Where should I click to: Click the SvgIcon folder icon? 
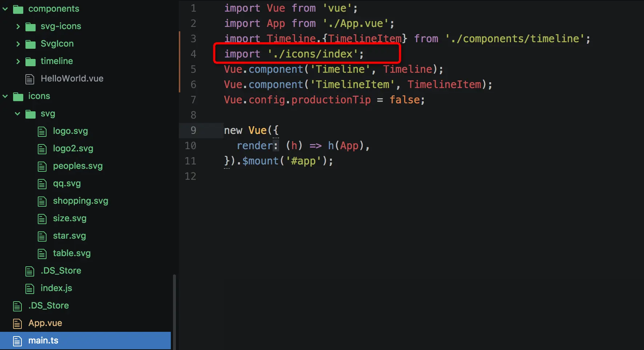tap(31, 44)
